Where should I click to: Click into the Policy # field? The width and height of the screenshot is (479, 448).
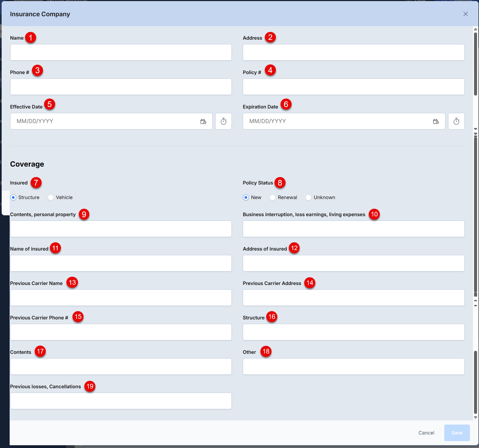(354, 87)
